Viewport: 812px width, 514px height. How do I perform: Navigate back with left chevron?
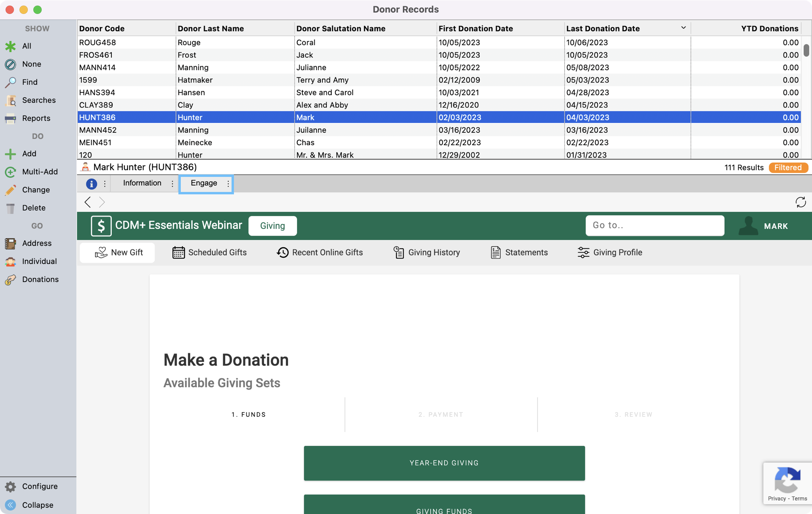pos(88,202)
